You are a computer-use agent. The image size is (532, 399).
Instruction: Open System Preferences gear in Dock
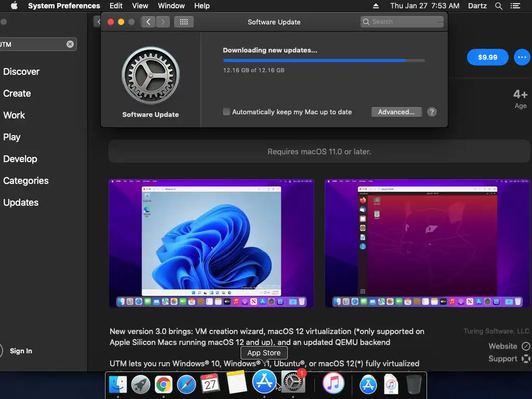click(x=293, y=382)
